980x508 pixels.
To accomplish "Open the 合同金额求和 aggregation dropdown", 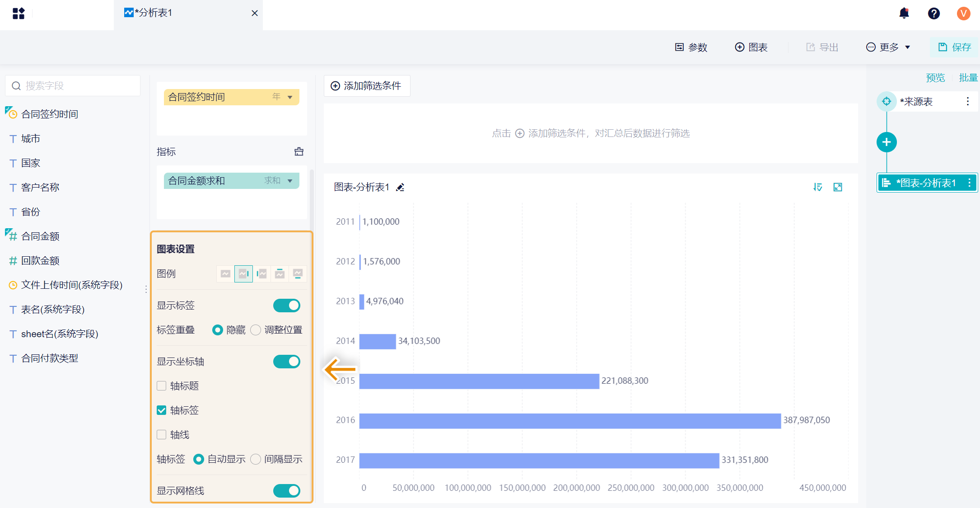I will [290, 181].
